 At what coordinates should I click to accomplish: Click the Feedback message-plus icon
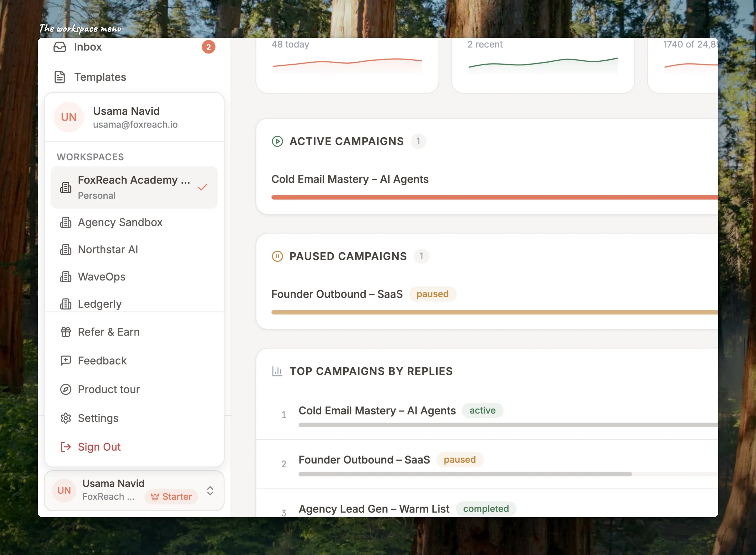66,360
